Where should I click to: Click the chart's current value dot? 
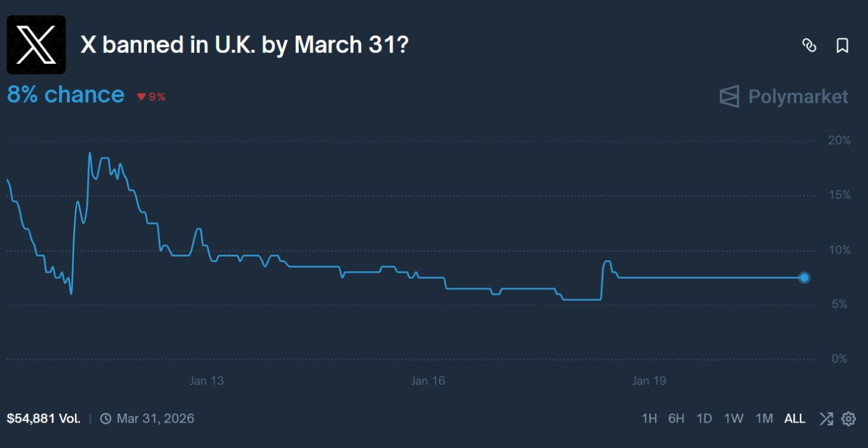coord(804,278)
